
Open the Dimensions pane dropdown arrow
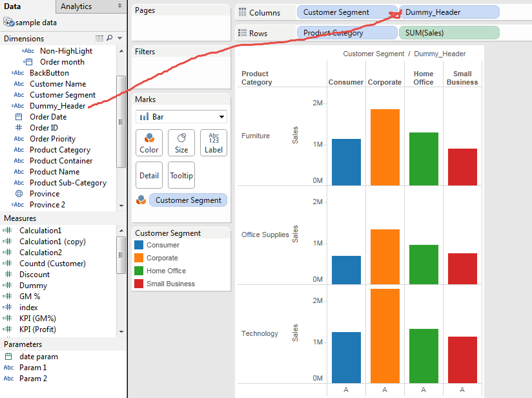tap(120, 38)
